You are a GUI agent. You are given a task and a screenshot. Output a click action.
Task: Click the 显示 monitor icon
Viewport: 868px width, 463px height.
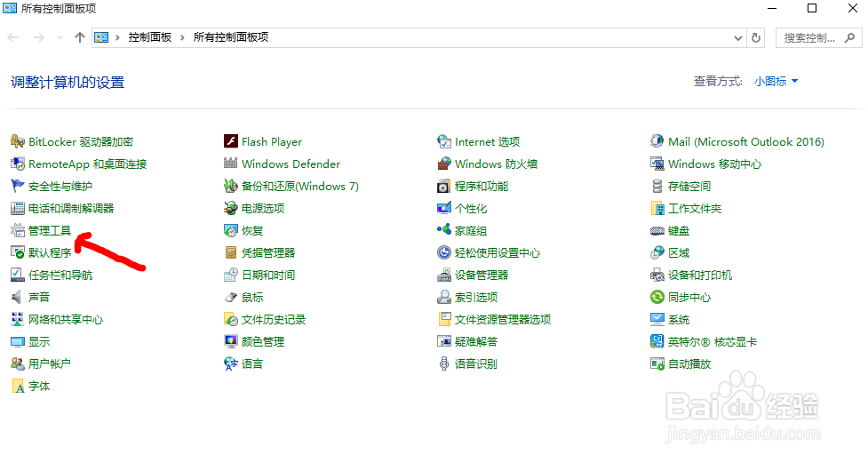tap(18, 342)
